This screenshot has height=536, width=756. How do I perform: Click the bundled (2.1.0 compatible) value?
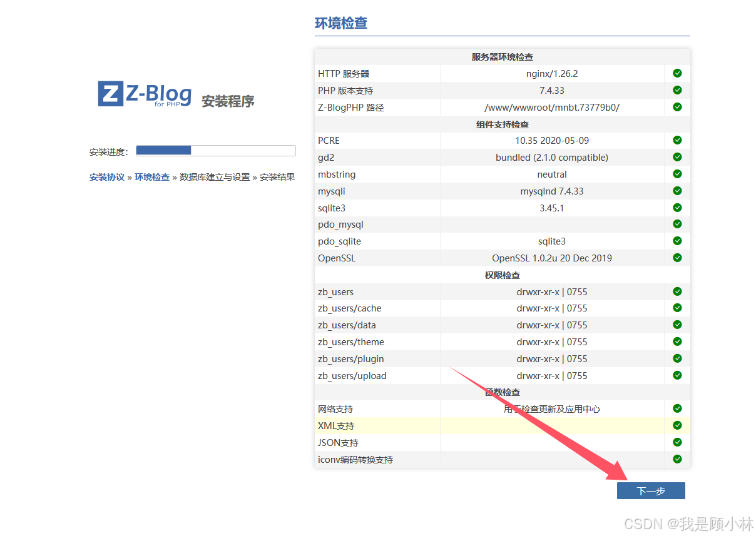552,158
